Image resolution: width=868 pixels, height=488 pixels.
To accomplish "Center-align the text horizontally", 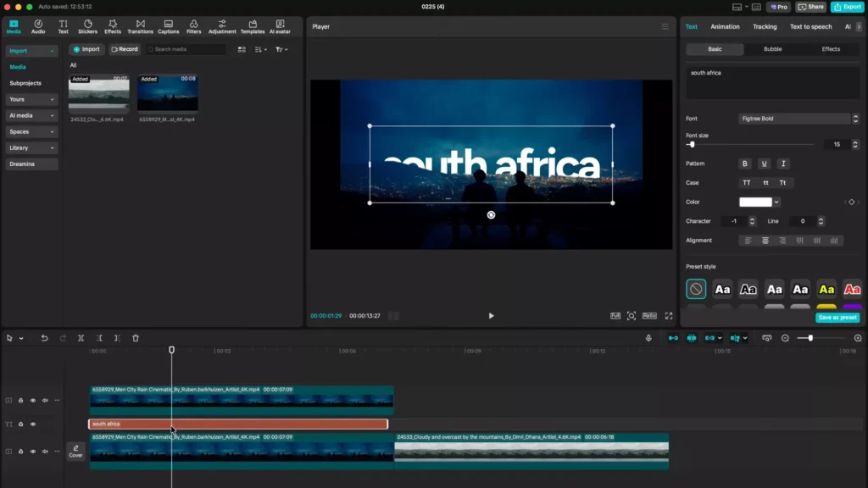I will (x=765, y=241).
